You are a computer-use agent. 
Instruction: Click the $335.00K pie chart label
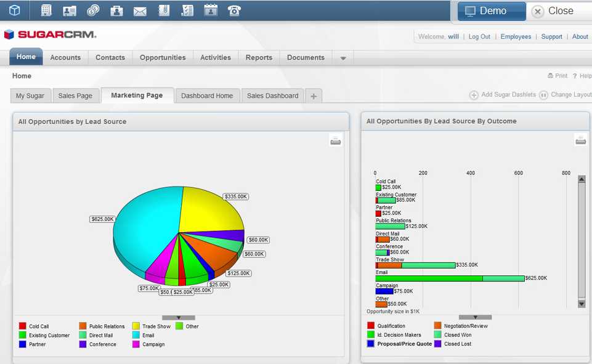click(x=235, y=196)
